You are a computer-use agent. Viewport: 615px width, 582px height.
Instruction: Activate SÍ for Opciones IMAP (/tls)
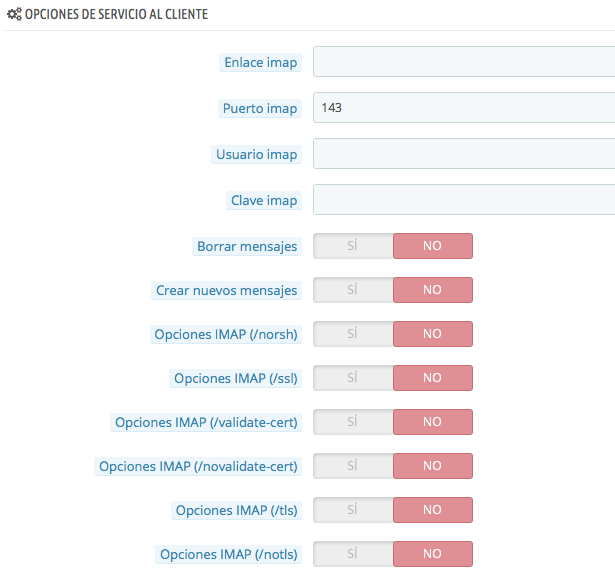click(x=353, y=509)
